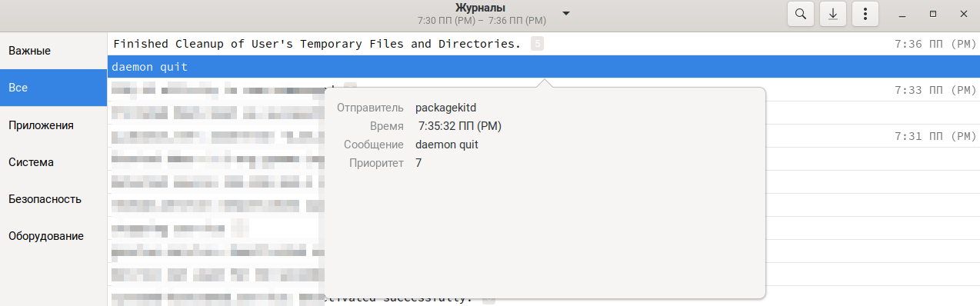
Task: Select the log entry timestamped 7:33
Action: click(543, 90)
